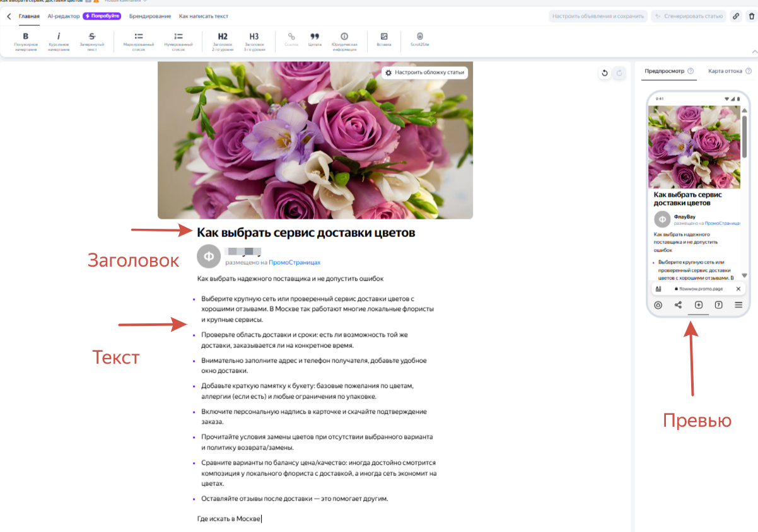
Task: Open the Как написать текст tab
Action: coord(204,16)
